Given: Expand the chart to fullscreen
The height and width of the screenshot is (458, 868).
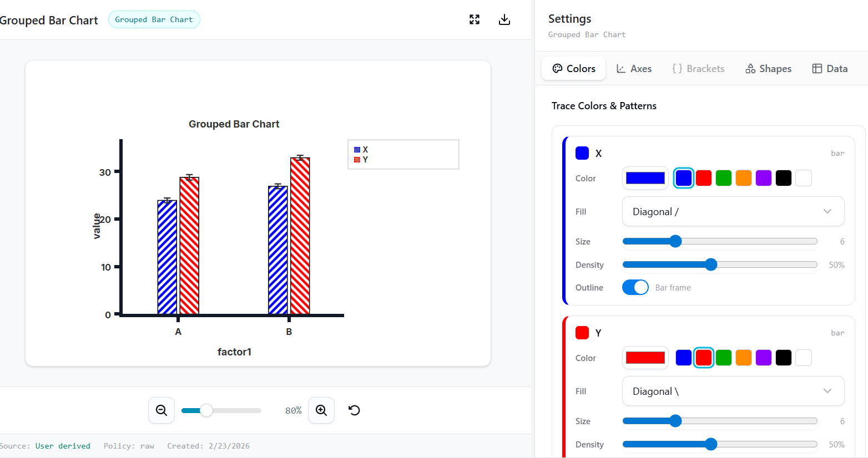Looking at the screenshot, I should coord(474,19).
